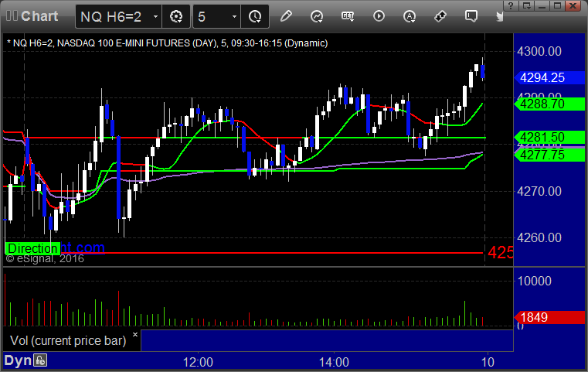Open the symbol settings gear icon
This screenshot has width=588, height=372.
(176, 16)
